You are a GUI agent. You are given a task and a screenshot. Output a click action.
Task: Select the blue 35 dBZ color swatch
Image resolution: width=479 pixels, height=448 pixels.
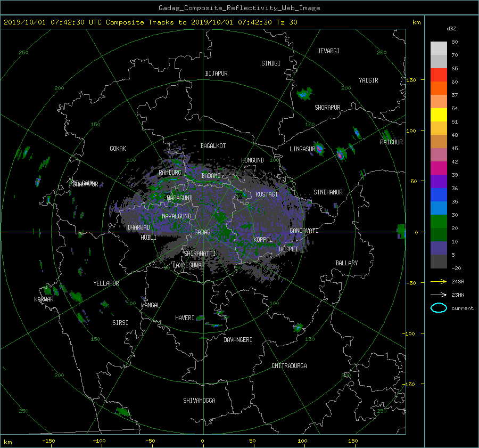439,194
